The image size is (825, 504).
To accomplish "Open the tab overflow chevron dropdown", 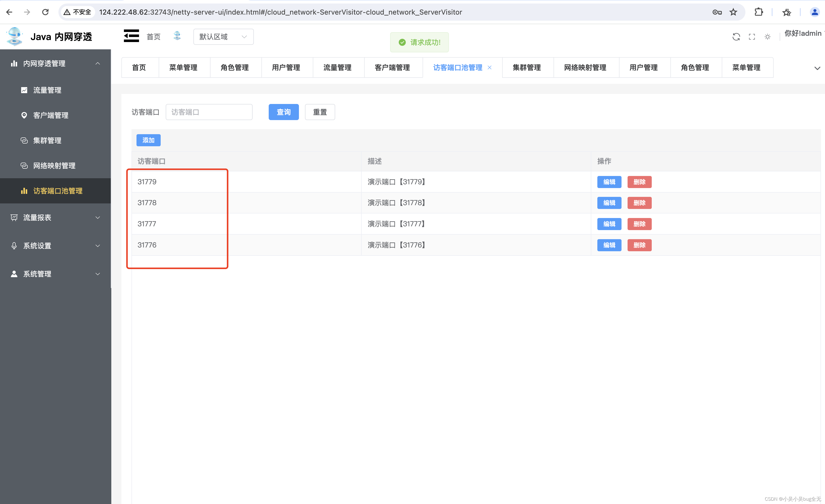I will (x=817, y=68).
